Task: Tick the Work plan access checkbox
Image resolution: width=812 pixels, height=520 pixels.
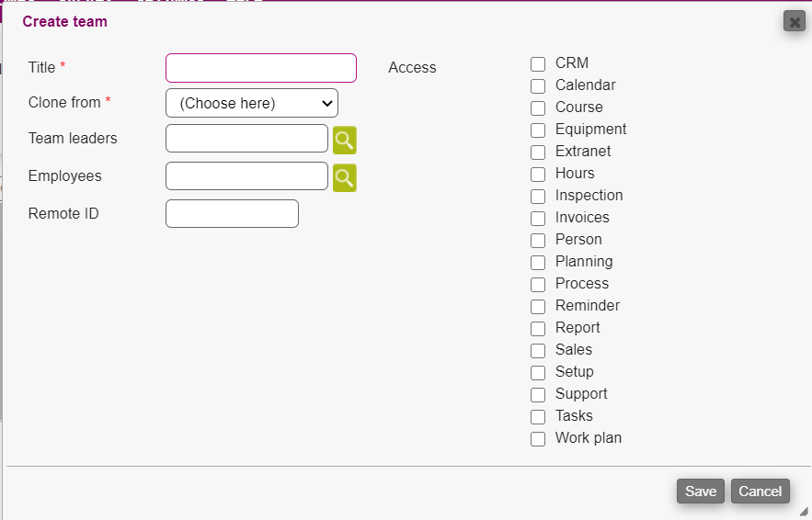Action: 538,439
